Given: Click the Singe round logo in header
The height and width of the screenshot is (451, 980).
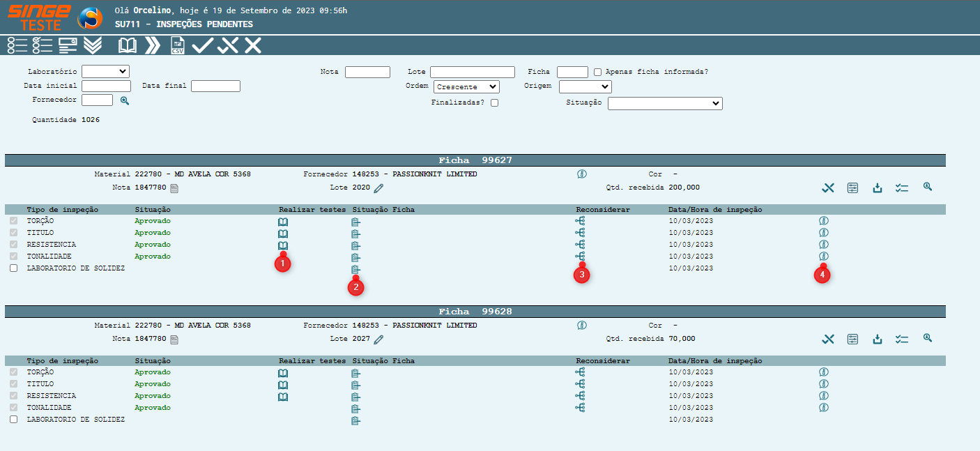Looking at the screenshot, I should (x=90, y=18).
